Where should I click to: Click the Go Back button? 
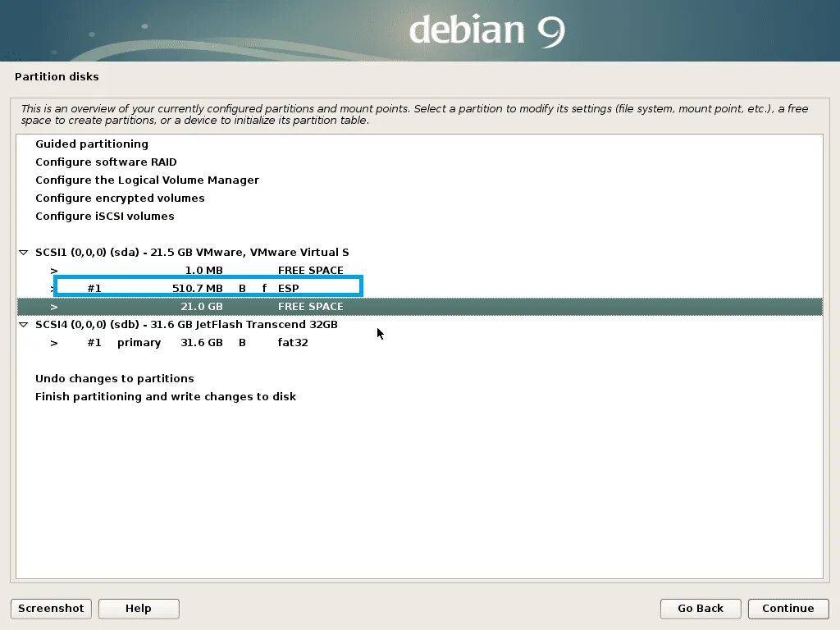click(701, 609)
